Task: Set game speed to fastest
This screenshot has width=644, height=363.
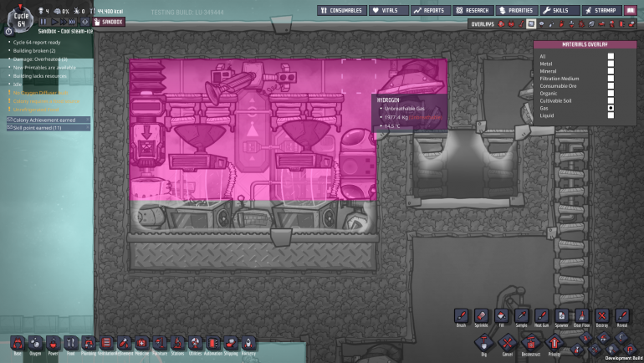Action: point(72,22)
